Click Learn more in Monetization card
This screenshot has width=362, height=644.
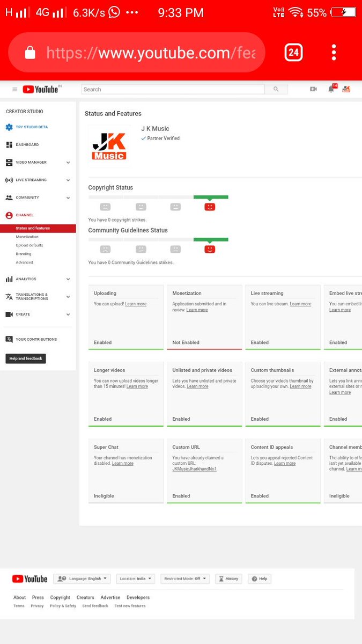click(x=197, y=310)
